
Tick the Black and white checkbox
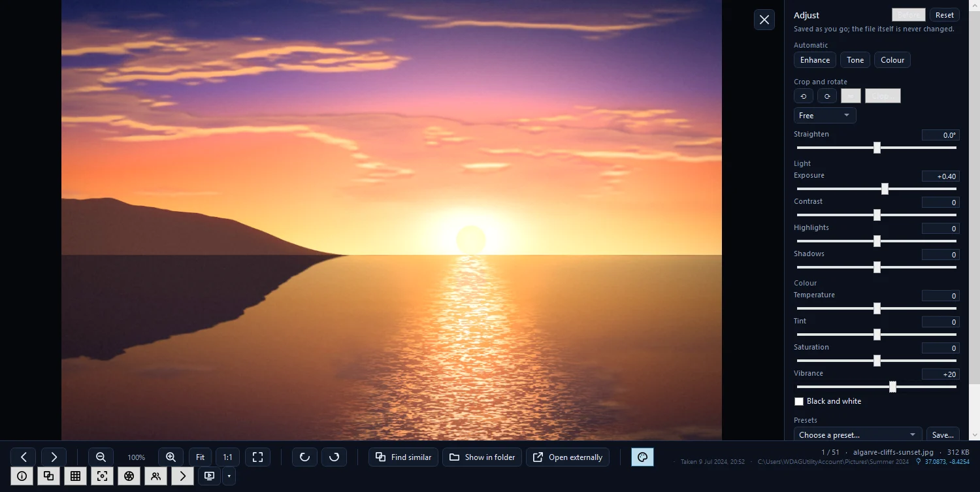pos(798,401)
